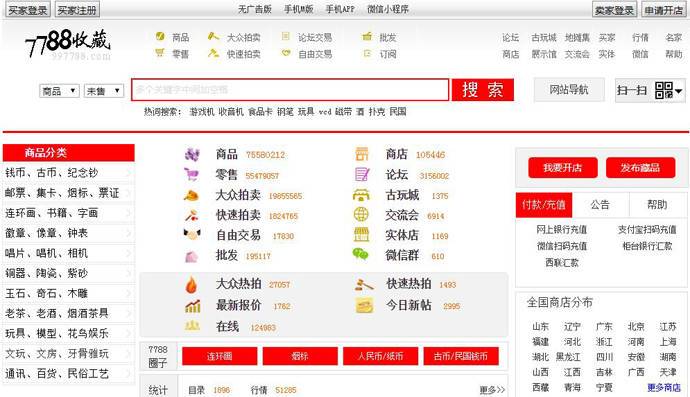The height and width of the screenshot is (397, 690).
Task: Click the 山东 province link
Action: (540, 327)
